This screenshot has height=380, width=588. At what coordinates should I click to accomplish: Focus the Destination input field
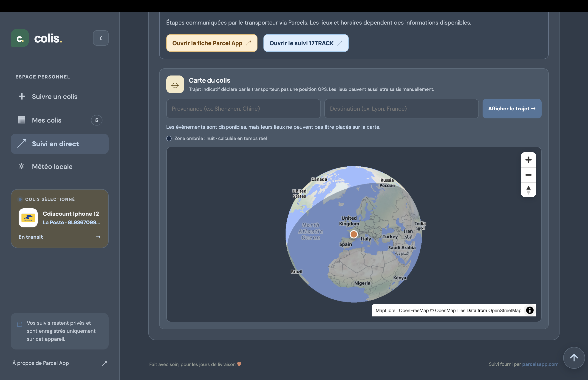pyautogui.click(x=401, y=109)
